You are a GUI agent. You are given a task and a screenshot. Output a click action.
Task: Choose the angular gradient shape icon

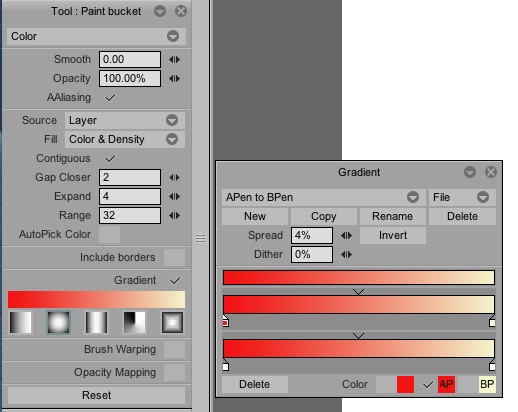pos(134,322)
